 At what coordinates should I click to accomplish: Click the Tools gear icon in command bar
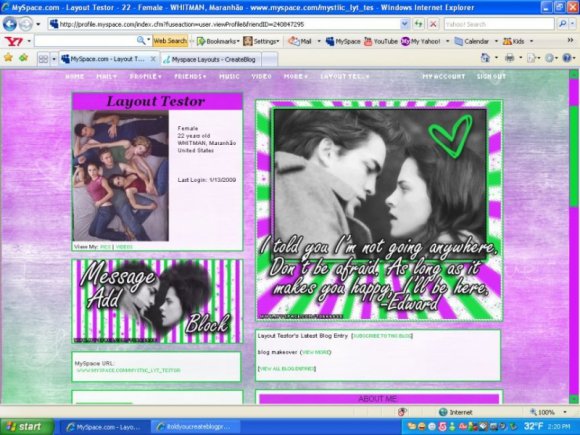tap(550, 58)
